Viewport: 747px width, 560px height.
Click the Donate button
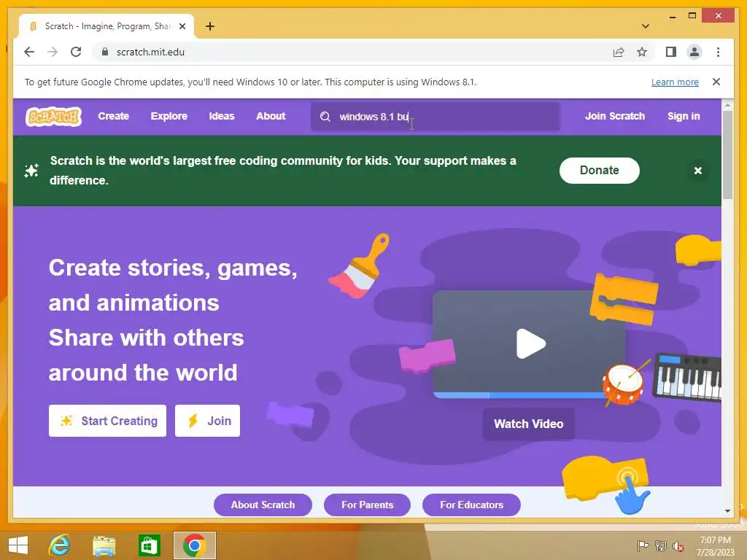pos(600,171)
